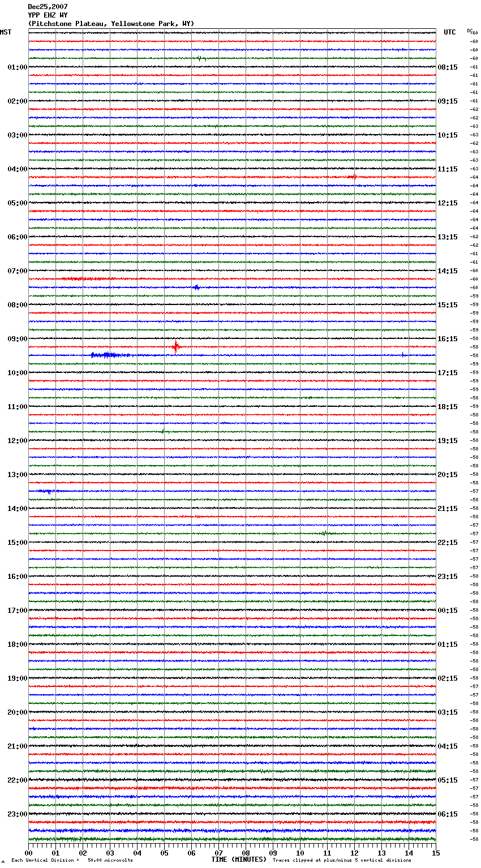Viewport: 481px width, 868px height.
Task: Click the 01:15 UTC time label
Action: click(448, 644)
